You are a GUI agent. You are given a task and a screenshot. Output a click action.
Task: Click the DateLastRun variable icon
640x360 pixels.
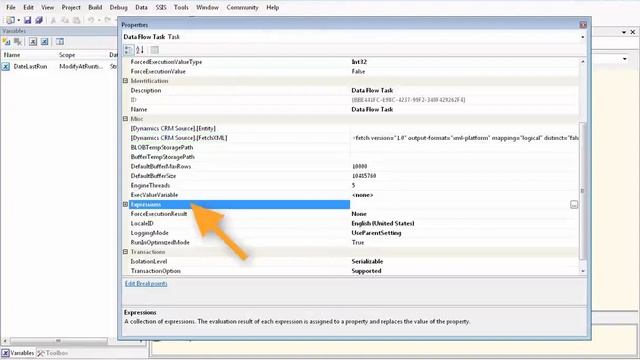coord(6,67)
